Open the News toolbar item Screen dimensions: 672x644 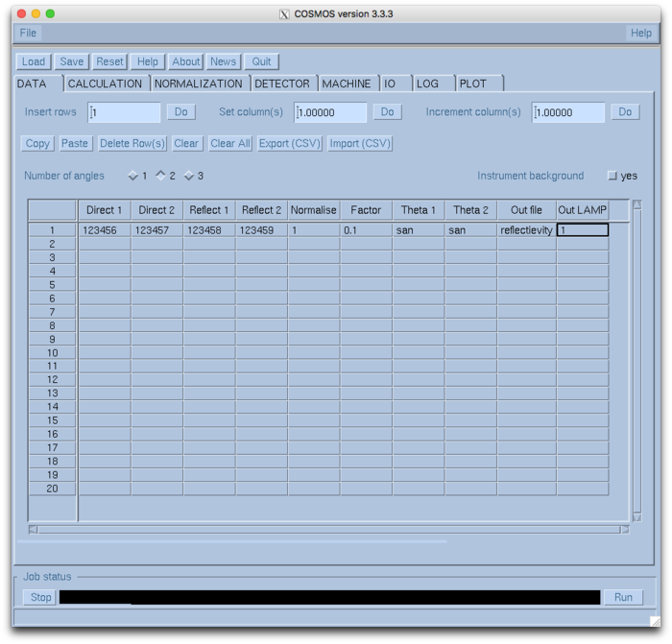click(x=223, y=61)
